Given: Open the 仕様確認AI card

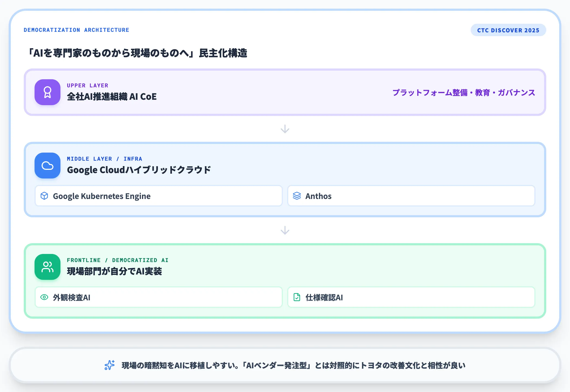Looking at the screenshot, I should point(411,297).
